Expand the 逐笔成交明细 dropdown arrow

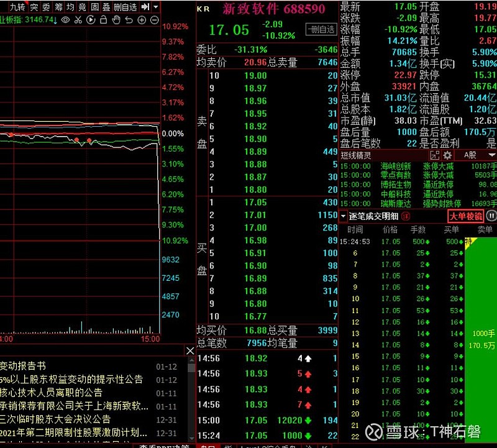coord(343,215)
